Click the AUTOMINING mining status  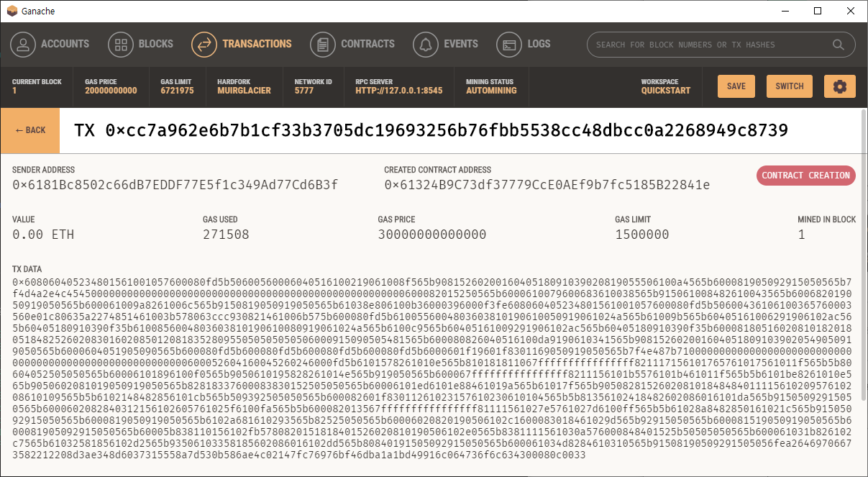coord(491,91)
